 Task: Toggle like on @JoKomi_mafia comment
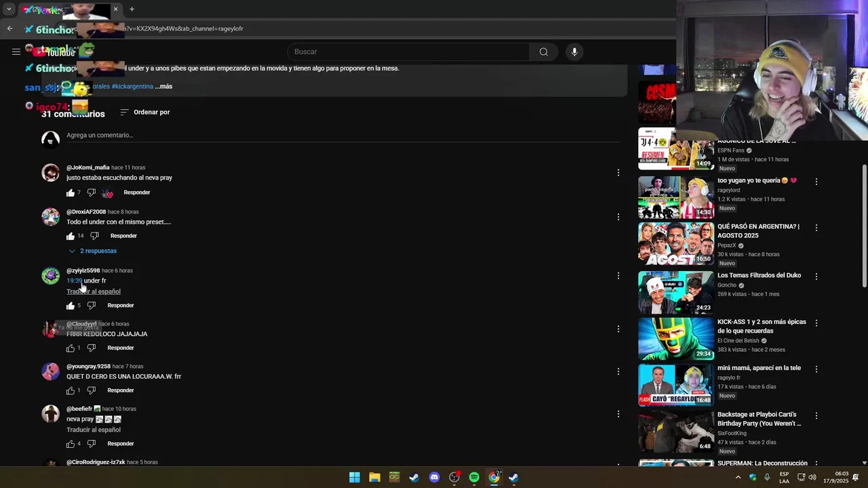[x=71, y=193]
